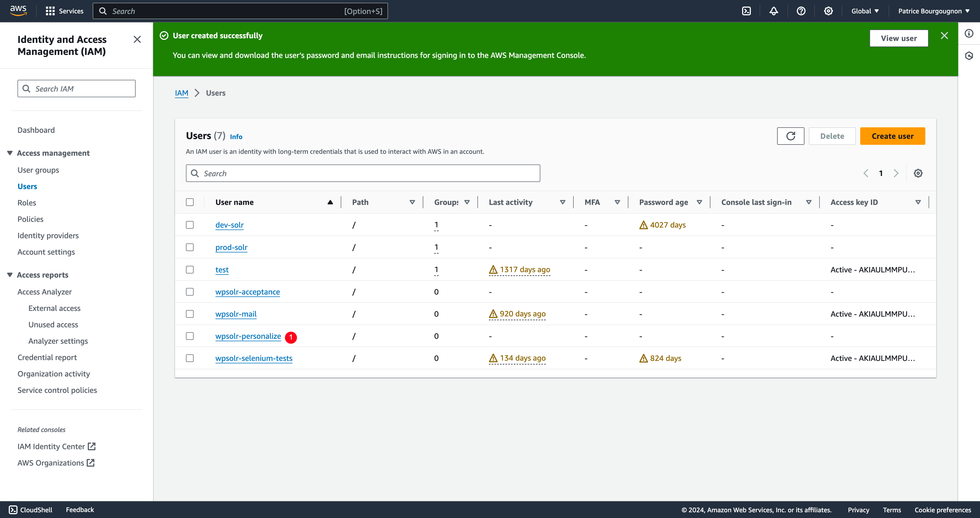Open the dev-solr user link
Viewport: 980px width, 518px height.
coord(229,225)
